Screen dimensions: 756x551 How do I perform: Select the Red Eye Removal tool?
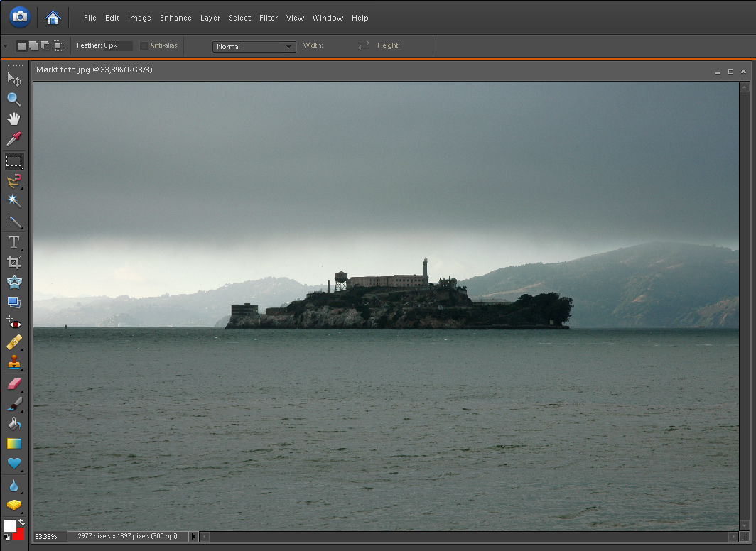(x=13, y=322)
